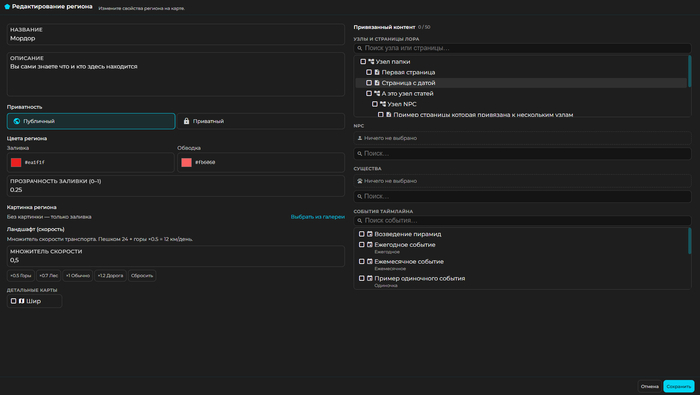Click into the Описание text area
The height and width of the screenshot is (395, 700).
tap(176, 75)
